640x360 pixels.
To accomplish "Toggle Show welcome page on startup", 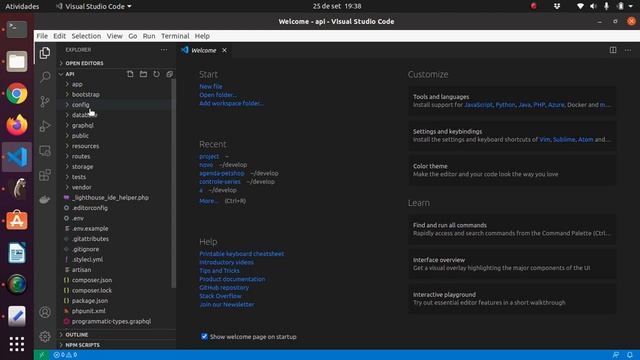I will 204,336.
